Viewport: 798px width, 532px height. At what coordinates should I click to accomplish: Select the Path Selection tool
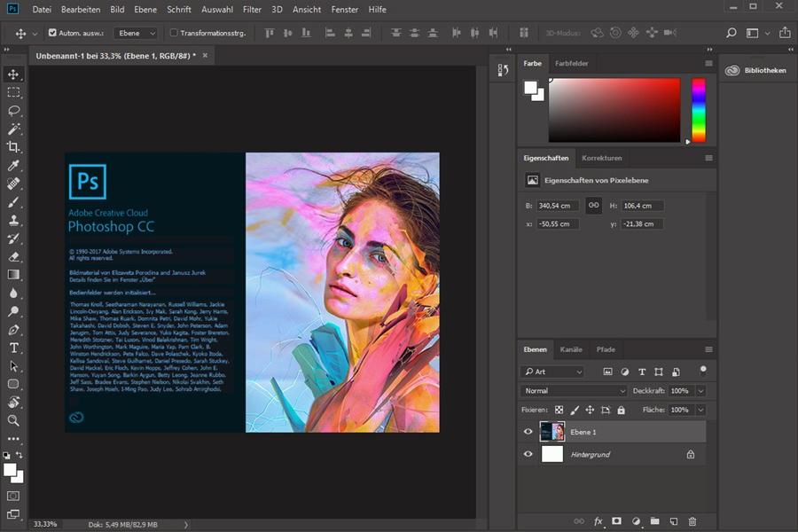click(13, 366)
